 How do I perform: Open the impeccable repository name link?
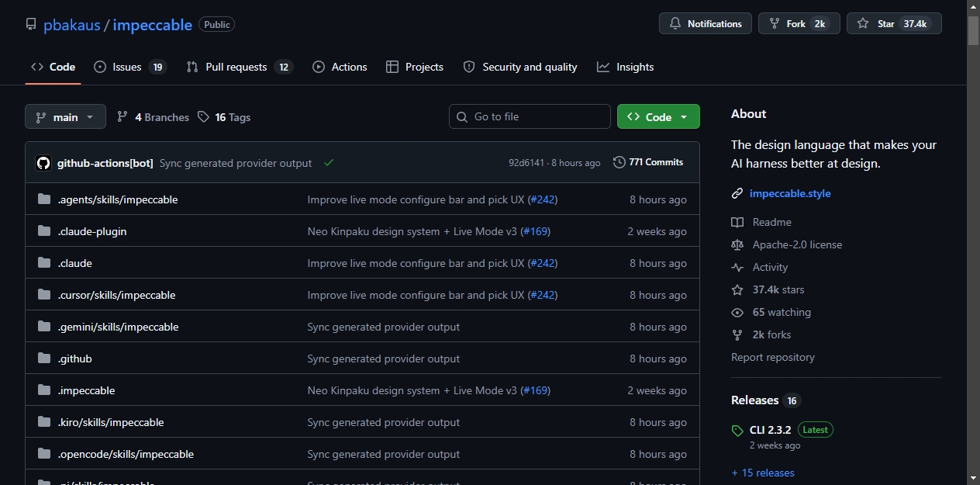[152, 25]
